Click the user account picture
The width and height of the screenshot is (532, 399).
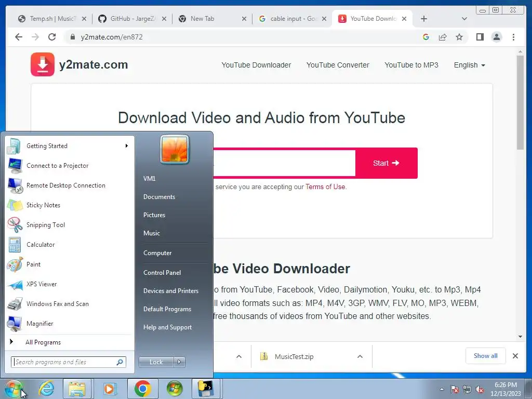175,149
